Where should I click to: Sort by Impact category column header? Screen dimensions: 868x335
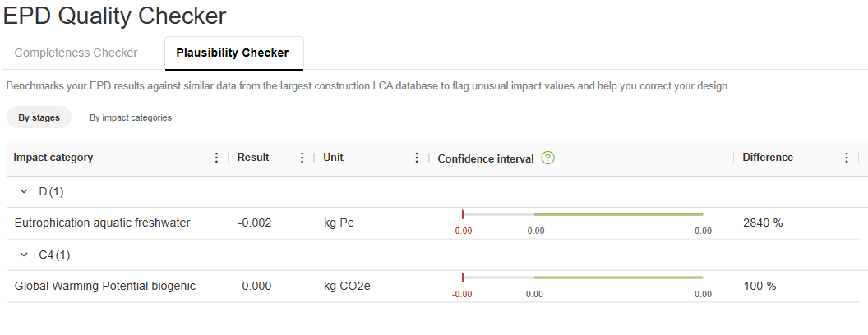pyautogui.click(x=53, y=158)
